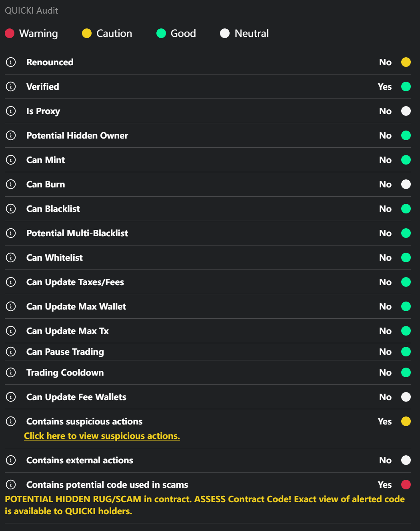Viewport: 420px width, 531px height.
Task: Click the info icon beside Renounced
Action: pos(11,62)
